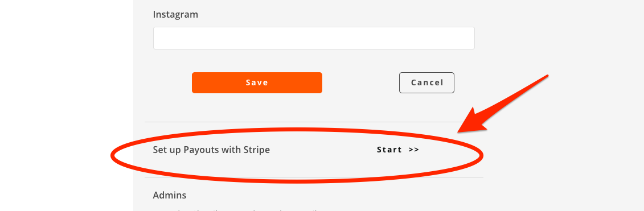Click empty space between Save and Cancel
The height and width of the screenshot is (211, 644).
coord(360,82)
